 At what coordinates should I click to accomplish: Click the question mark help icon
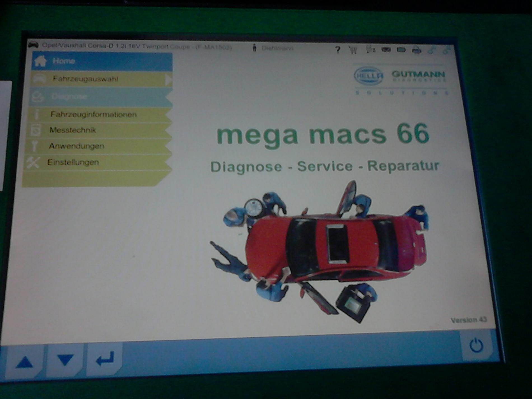point(338,50)
